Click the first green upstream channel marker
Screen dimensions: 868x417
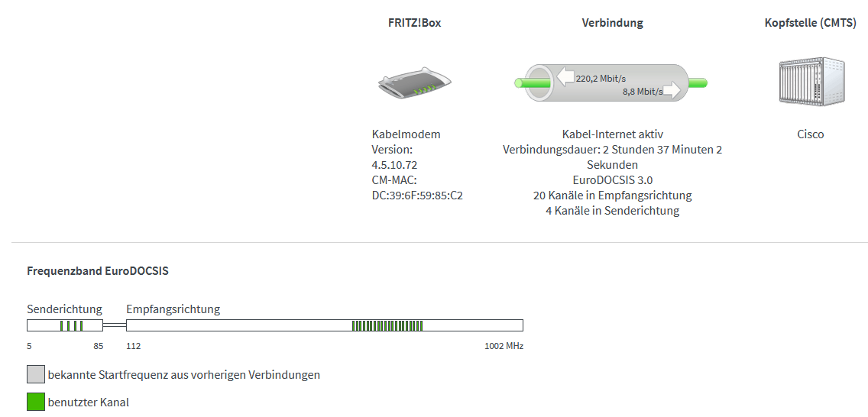(x=62, y=325)
